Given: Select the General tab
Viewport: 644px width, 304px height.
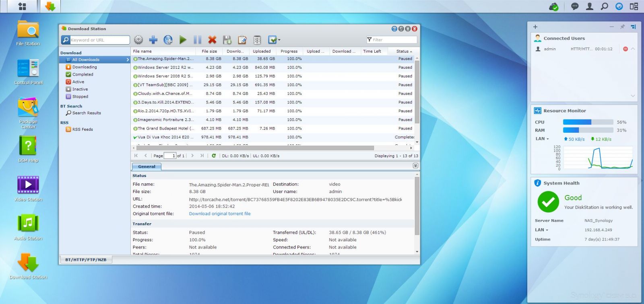Looking at the screenshot, I should 147,166.
